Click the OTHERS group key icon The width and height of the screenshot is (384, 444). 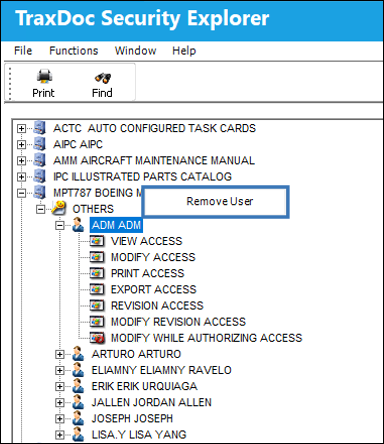[59, 208]
